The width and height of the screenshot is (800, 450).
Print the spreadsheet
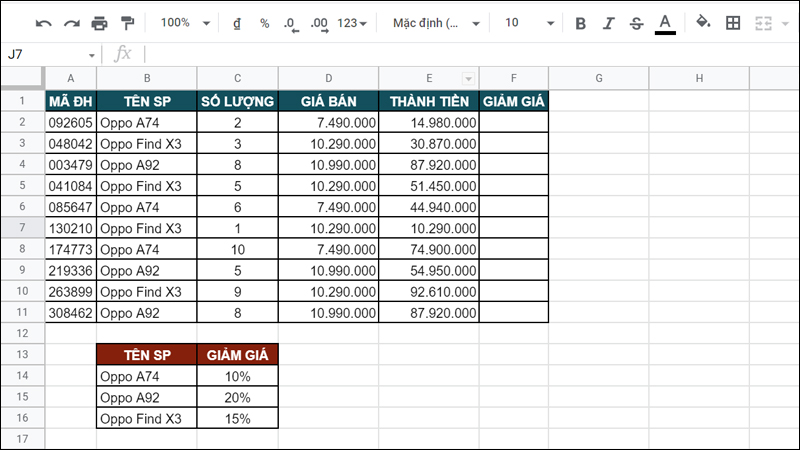pos(99,23)
